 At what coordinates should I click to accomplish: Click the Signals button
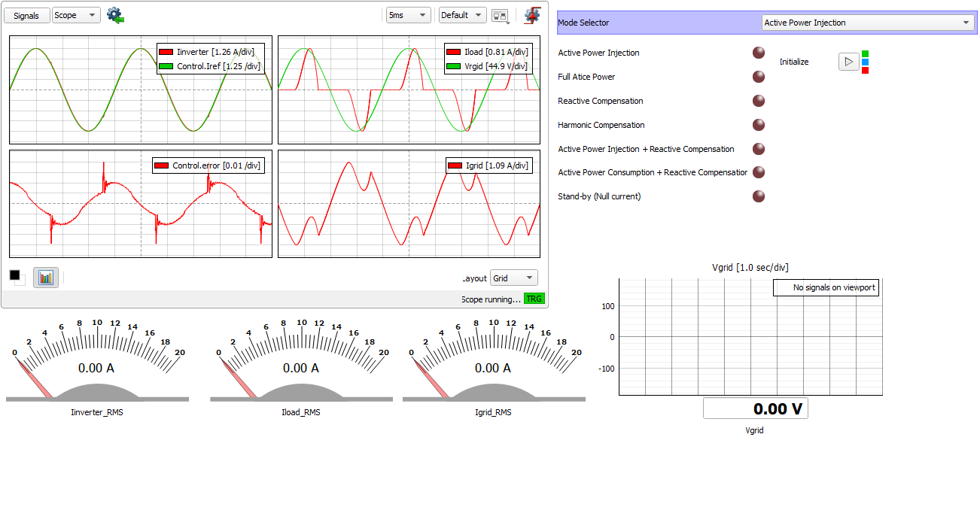click(26, 16)
